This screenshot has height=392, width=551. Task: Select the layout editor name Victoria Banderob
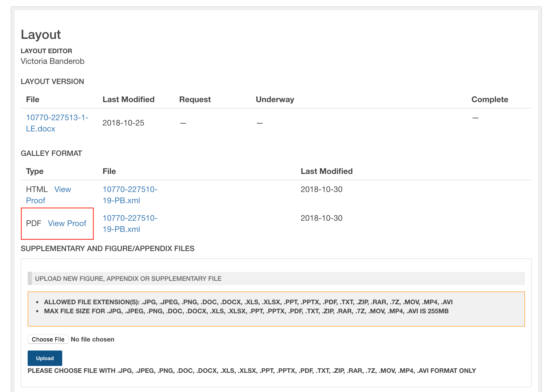[52, 61]
